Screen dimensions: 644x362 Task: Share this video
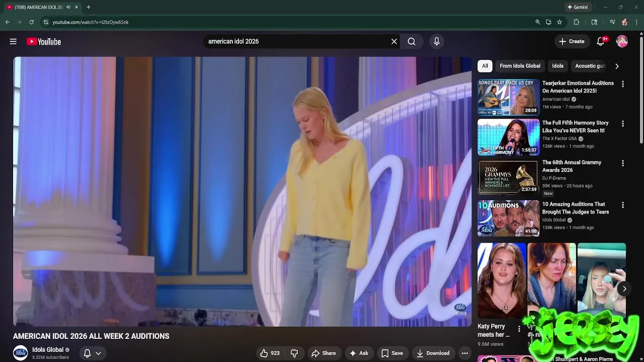(x=324, y=353)
